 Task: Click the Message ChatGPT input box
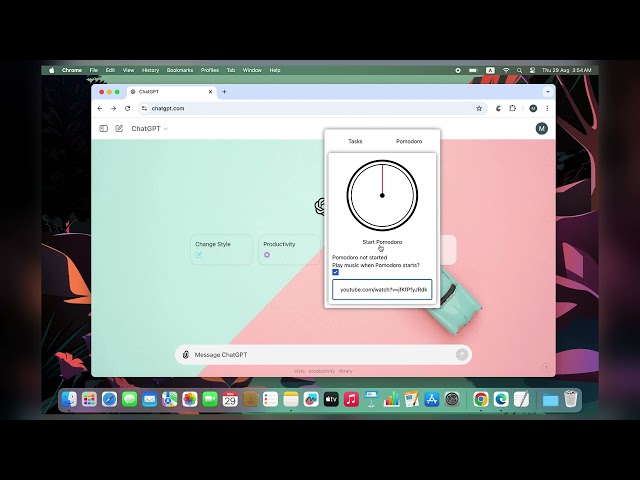tap(322, 355)
